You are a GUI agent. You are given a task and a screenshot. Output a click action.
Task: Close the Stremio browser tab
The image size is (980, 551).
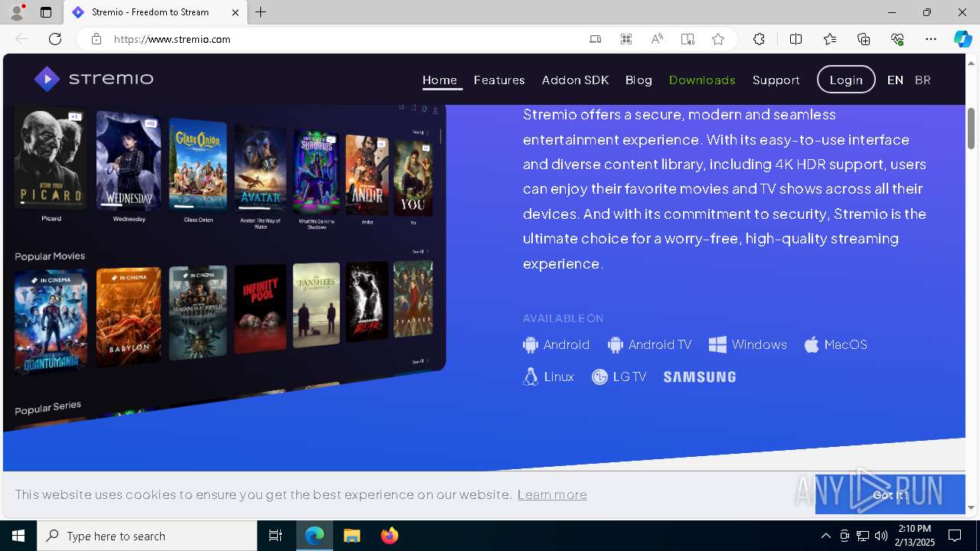[235, 12]
